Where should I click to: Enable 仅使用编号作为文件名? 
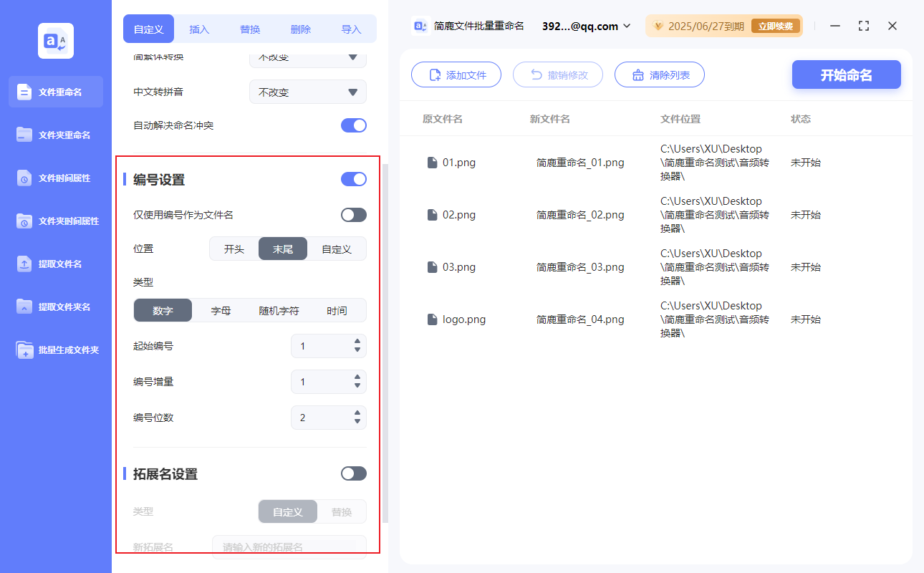coord(353,214)
